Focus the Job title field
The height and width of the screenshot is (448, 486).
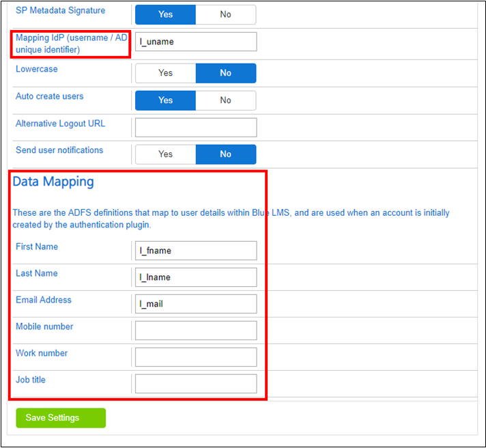[196, 384]
